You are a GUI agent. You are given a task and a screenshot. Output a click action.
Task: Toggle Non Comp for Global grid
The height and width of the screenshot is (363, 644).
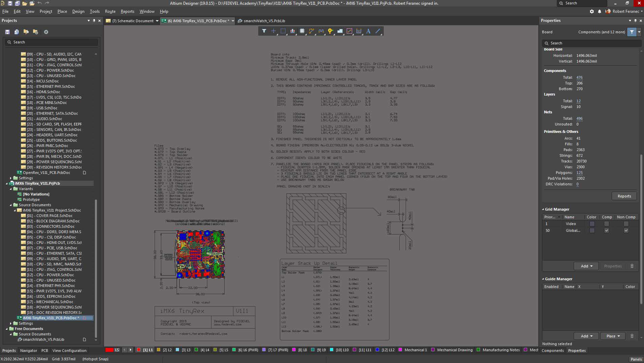626,230
